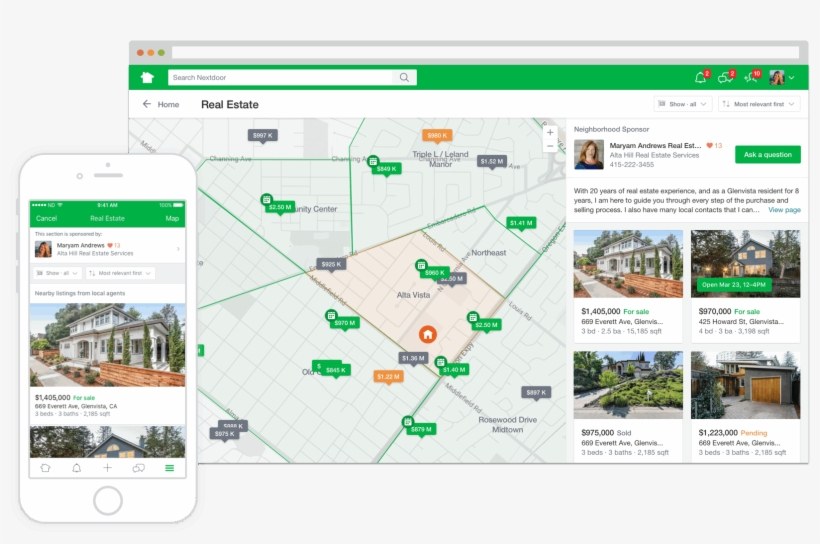Click the back arrow next to Home
Screen dimensions: 820x544
point(147,104)
